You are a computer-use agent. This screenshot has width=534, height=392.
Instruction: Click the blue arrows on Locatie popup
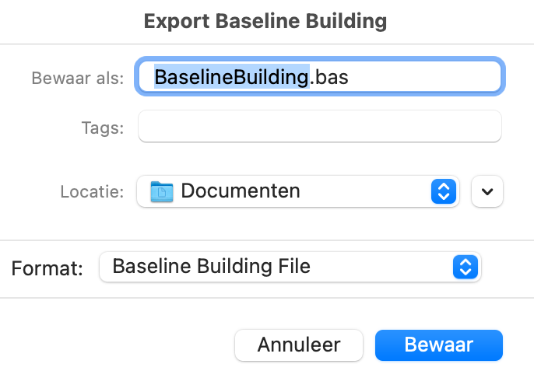[x=444, y=191]
